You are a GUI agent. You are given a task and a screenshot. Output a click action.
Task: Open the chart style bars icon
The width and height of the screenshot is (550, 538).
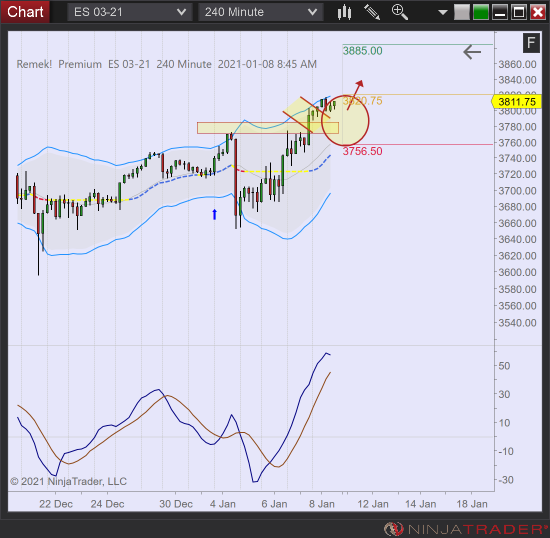tap(344, 12)
